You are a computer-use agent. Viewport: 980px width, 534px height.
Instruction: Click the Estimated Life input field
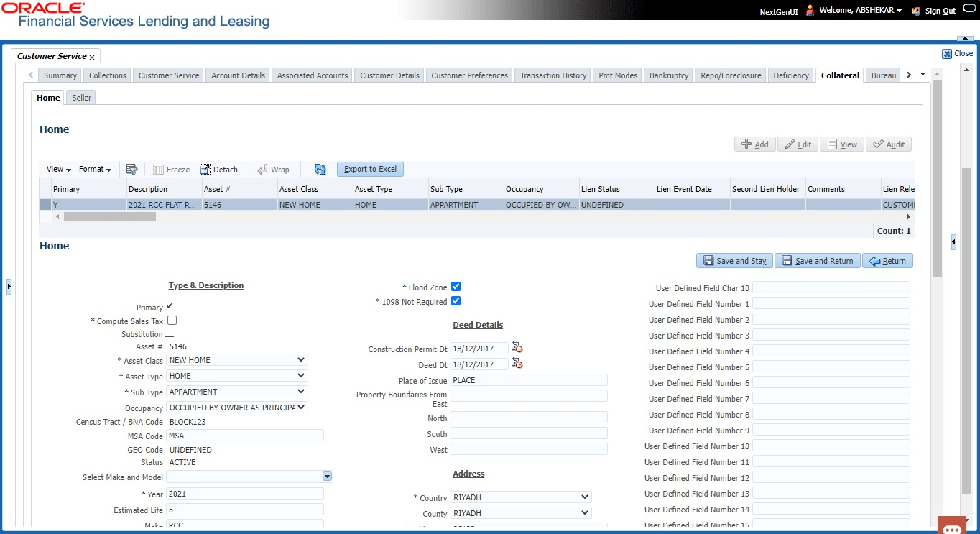point(245,510)
